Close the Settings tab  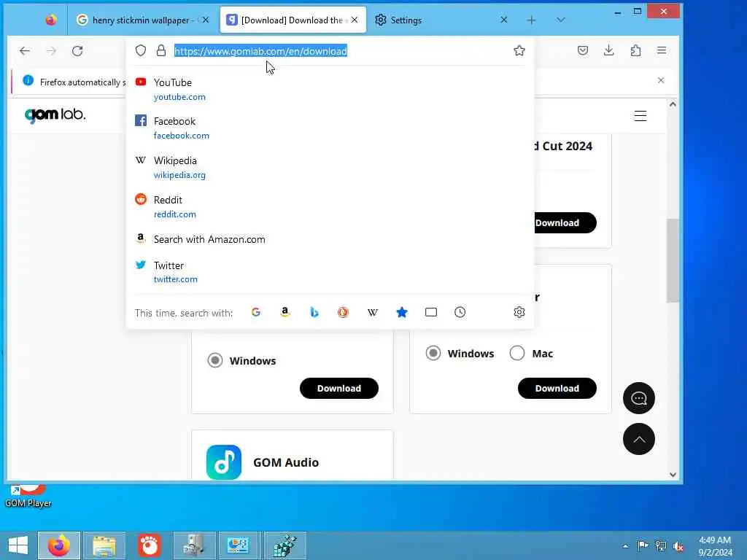click(504, 20)
